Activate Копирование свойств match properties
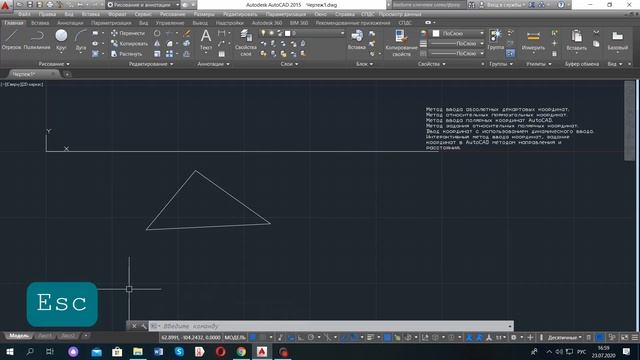The height and width of the screenshot is (360, 640). point(401,43)
